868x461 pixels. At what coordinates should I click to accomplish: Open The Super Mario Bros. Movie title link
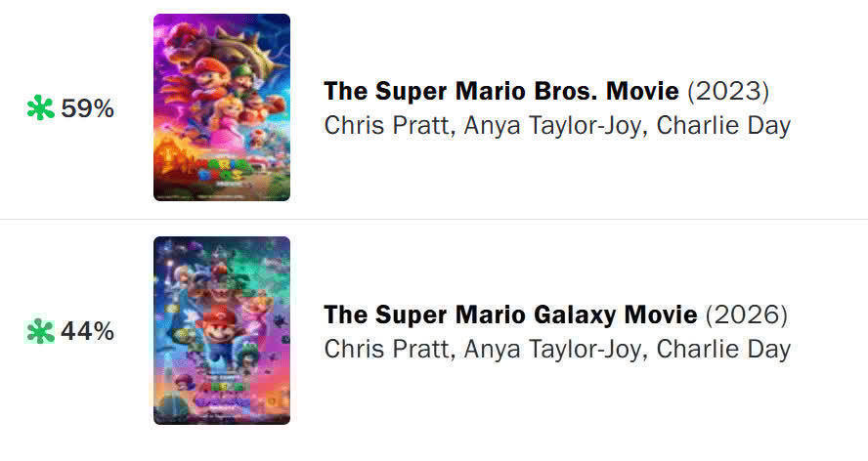[500, 92]
